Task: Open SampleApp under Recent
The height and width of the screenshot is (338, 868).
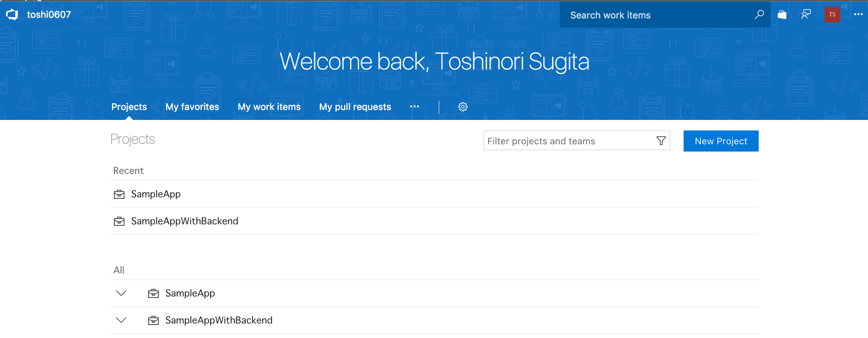Action: [x=156, y=194]
